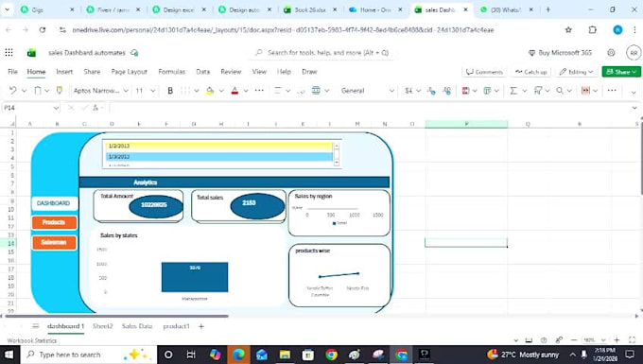Viewport: 643px width, 364px height.
Task: Open the Chrome icon in the taskbar
Action: pyautogui.click(x=331, y=355)
